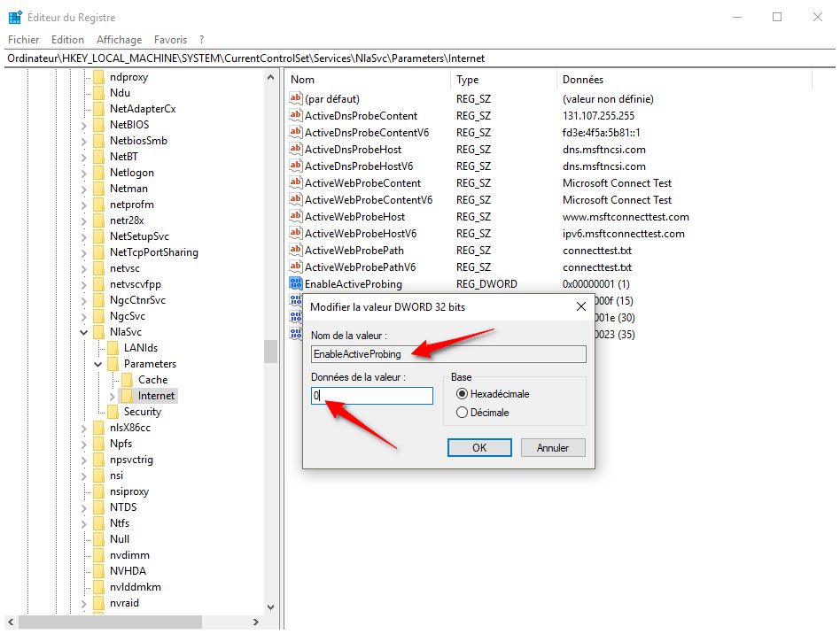Select ActiveWebProbePathV6 value icon
The image size is (840, 634).
click(295, 267)
